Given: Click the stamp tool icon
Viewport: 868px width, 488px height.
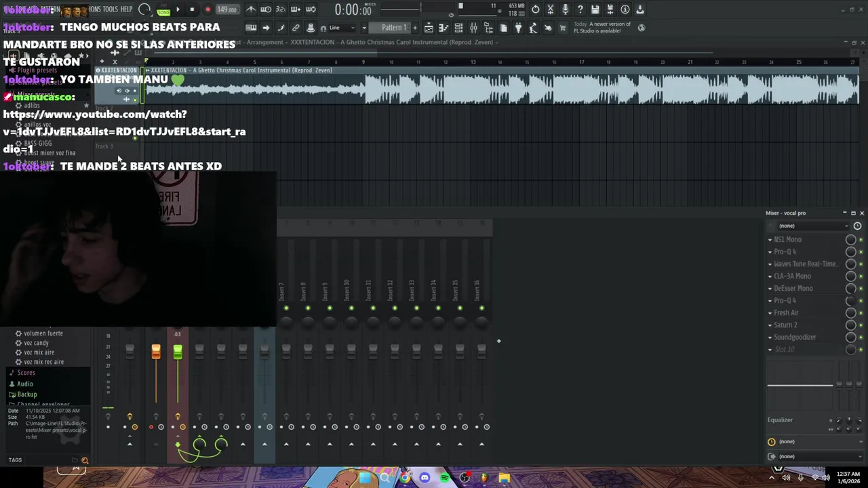Looking at the screenshot, I should click(x=311, y=28).
